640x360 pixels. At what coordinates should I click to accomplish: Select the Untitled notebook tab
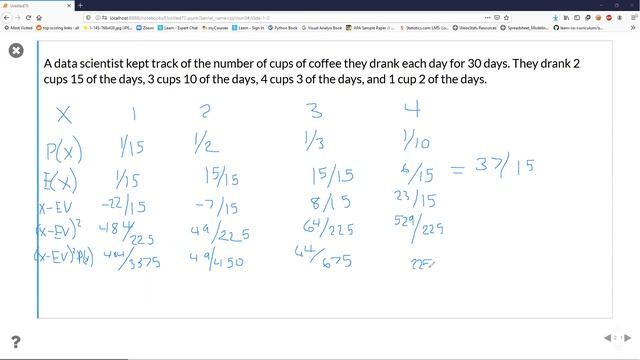[37, 5]
